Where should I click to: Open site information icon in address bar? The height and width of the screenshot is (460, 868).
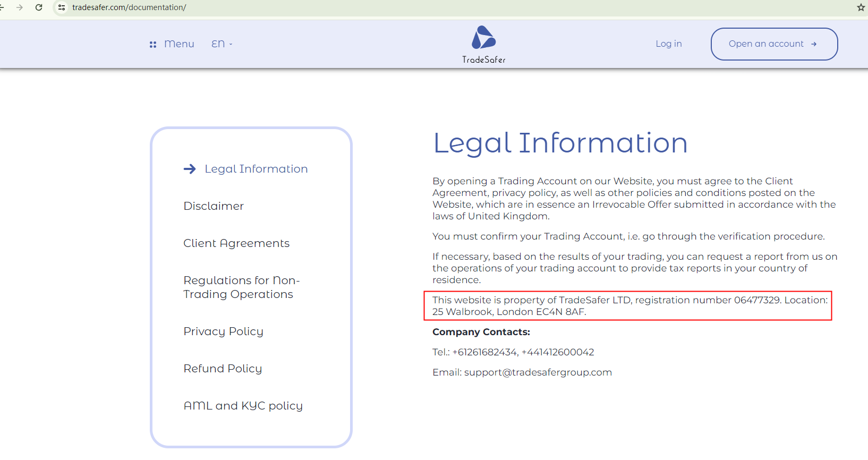point(62,7)
